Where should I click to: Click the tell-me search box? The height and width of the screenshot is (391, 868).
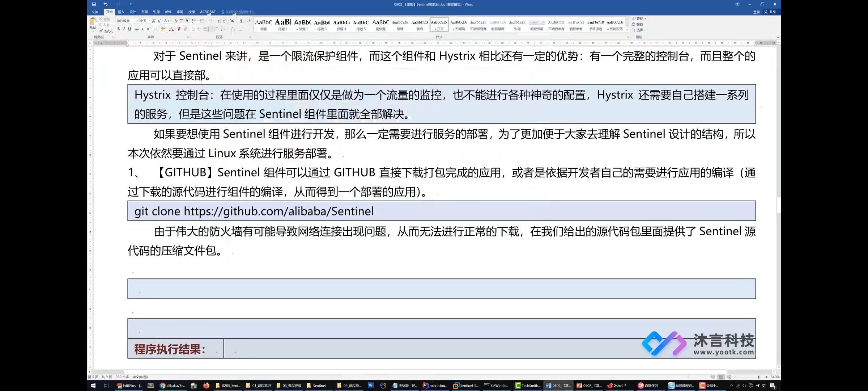239,12
